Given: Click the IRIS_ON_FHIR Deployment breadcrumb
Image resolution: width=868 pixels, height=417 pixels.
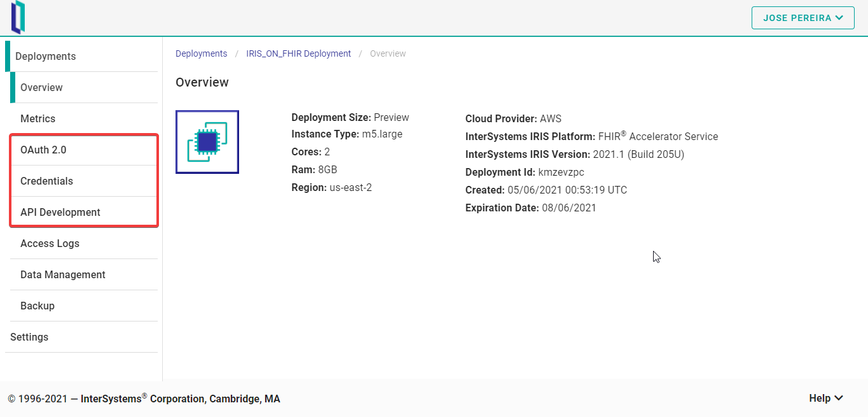Looking at the screenshot, I should (x=298, y=53).
